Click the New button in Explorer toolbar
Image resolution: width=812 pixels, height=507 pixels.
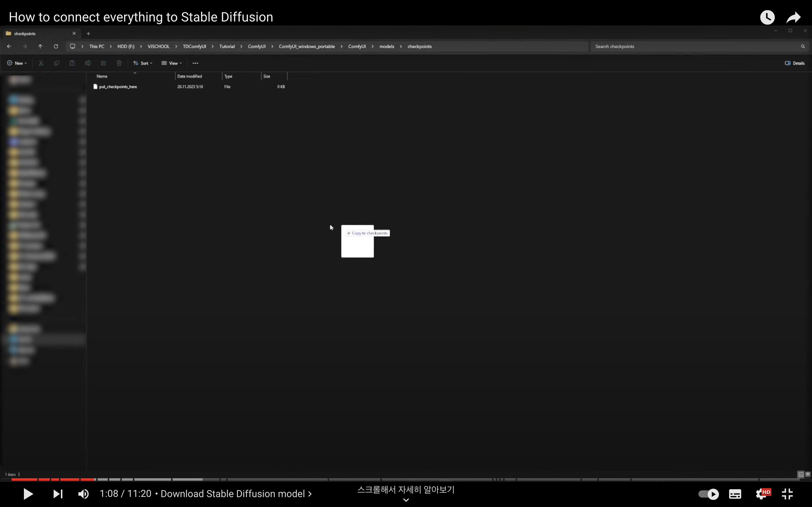[17, 63]
